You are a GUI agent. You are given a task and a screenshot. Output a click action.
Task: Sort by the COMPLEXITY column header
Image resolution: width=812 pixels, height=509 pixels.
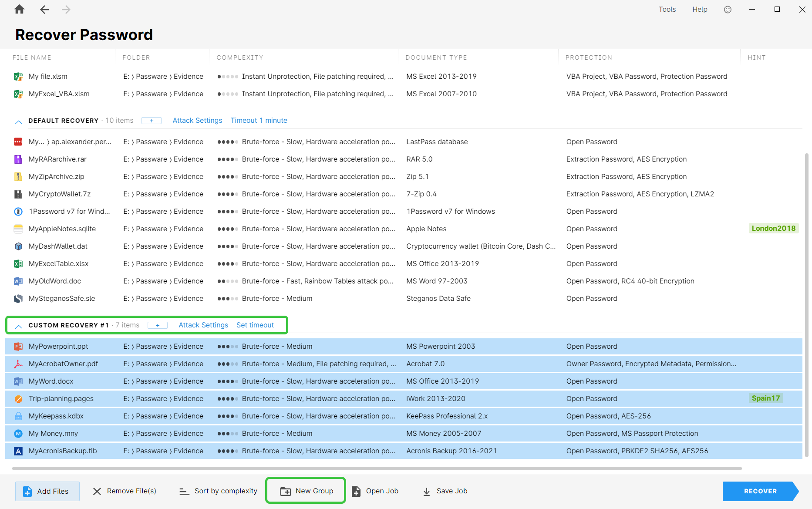pos(240,57)
